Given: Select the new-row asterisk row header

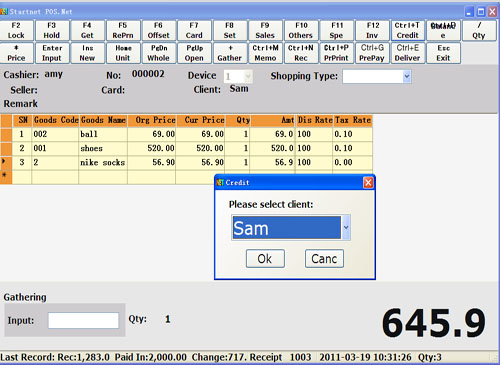Looking at the screenshot, I should tap(6, 177).
